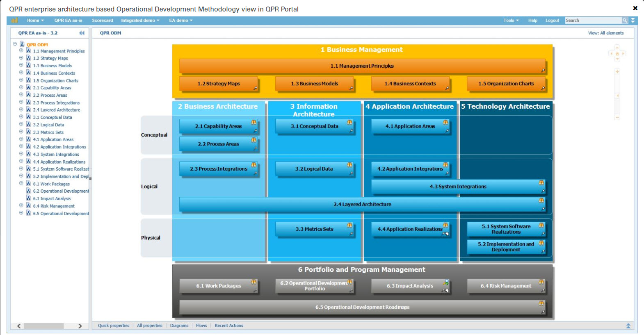Close the screenshot overlay with the X
Image resolution: width=644 pixels, height=335 pixels.
[x=635, y=8]
